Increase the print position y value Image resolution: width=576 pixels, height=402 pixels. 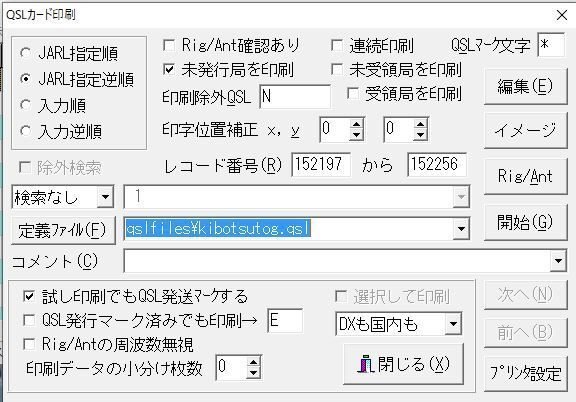[420, 124]
